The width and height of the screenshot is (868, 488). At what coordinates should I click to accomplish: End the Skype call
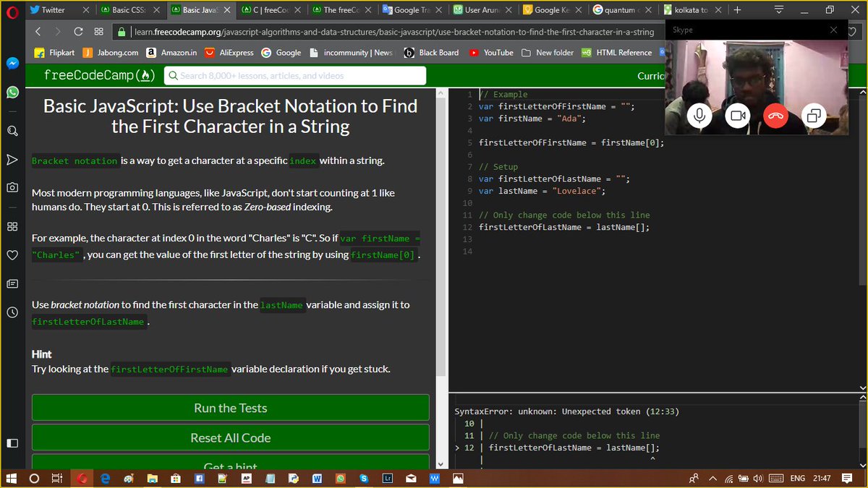(775, 116)
